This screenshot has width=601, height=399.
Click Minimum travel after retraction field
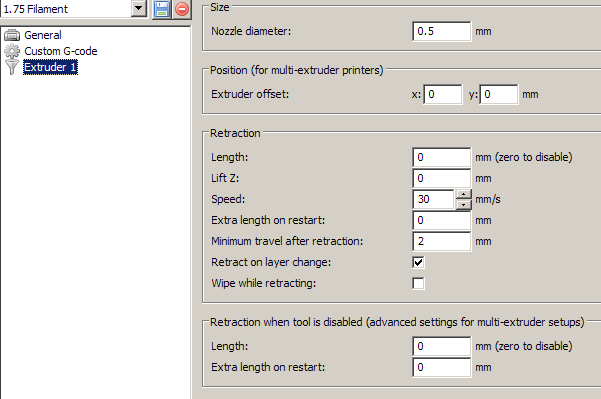pos(442,241)
